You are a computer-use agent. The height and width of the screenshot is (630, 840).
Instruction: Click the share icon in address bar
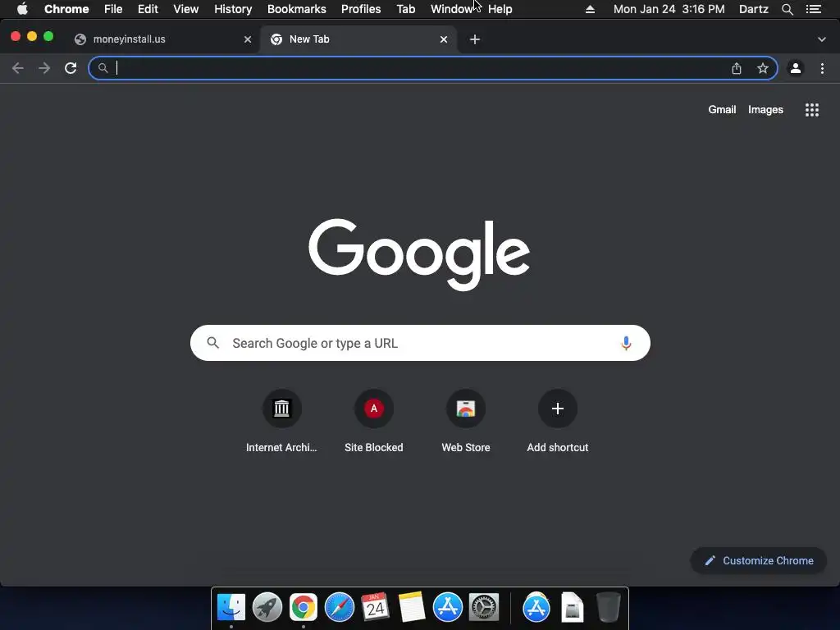tap(737, 68)
